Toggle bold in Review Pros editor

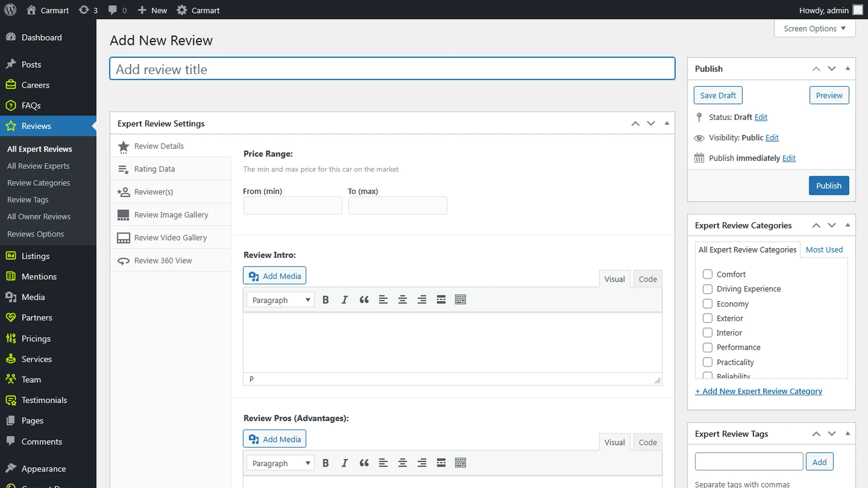pos(325,463)
